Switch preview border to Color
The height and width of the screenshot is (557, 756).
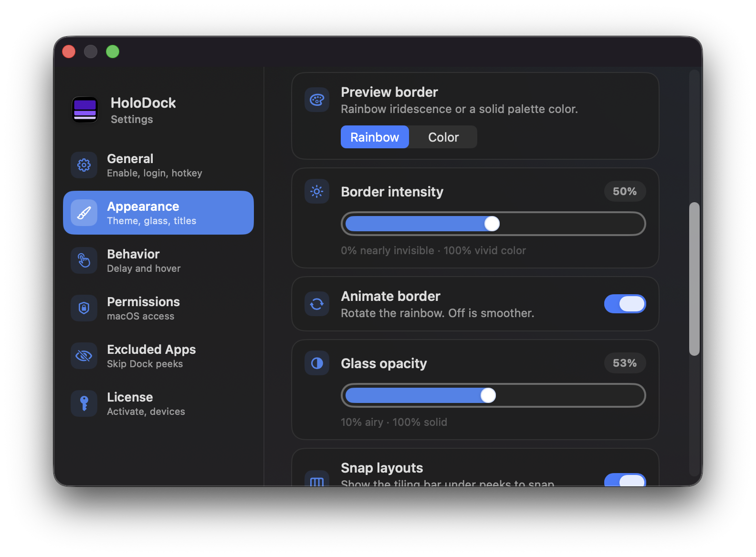(x=443, y=137)
